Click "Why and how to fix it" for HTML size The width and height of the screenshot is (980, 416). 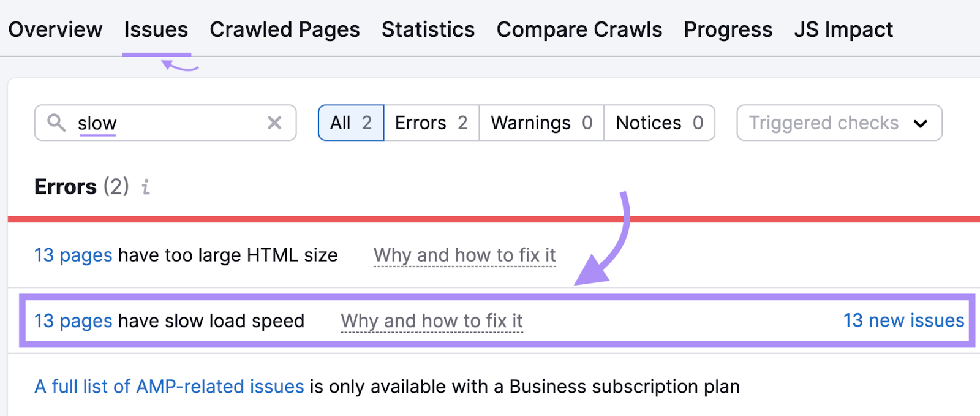[x=464, y=255]
